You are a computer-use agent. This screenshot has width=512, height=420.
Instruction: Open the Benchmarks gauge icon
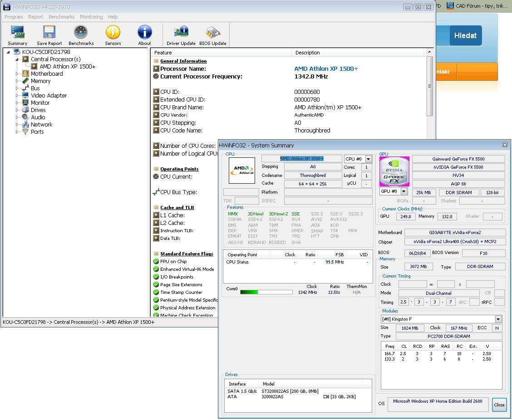(81, 32)
